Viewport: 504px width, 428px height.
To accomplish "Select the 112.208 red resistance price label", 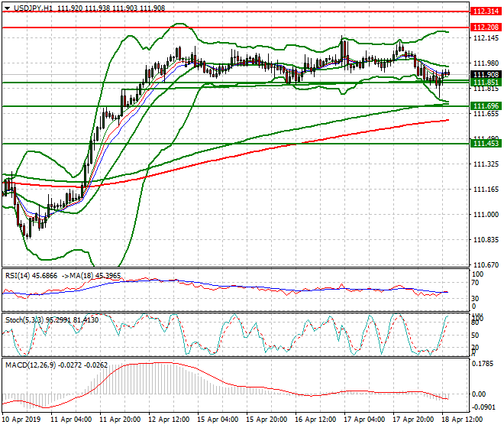I will (x=486, y=28).
